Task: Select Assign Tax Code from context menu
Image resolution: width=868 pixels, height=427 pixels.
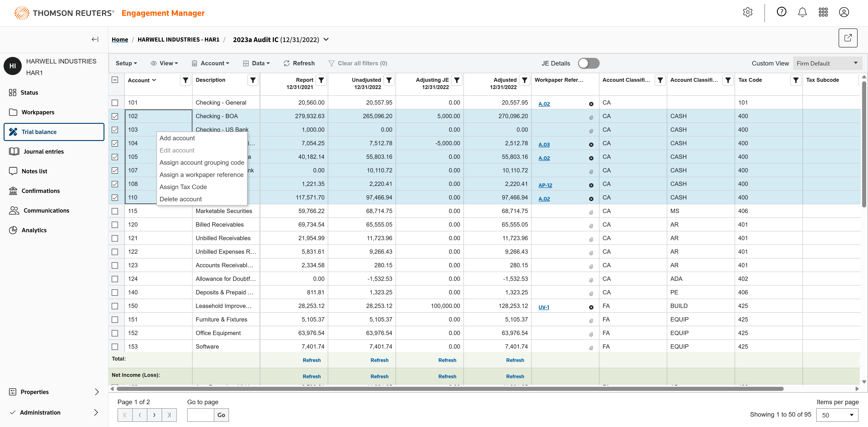Action: 183,187
